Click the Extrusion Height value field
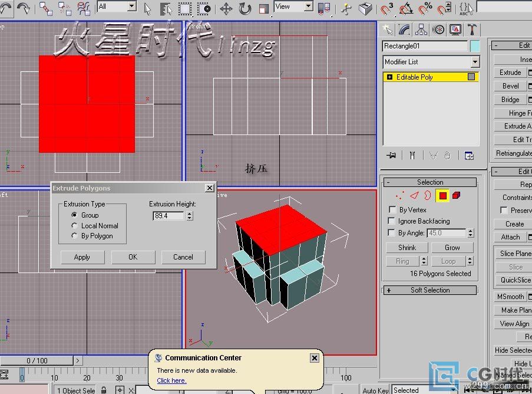The height and width of the screenshot is (394, 532). coord(168,216)
